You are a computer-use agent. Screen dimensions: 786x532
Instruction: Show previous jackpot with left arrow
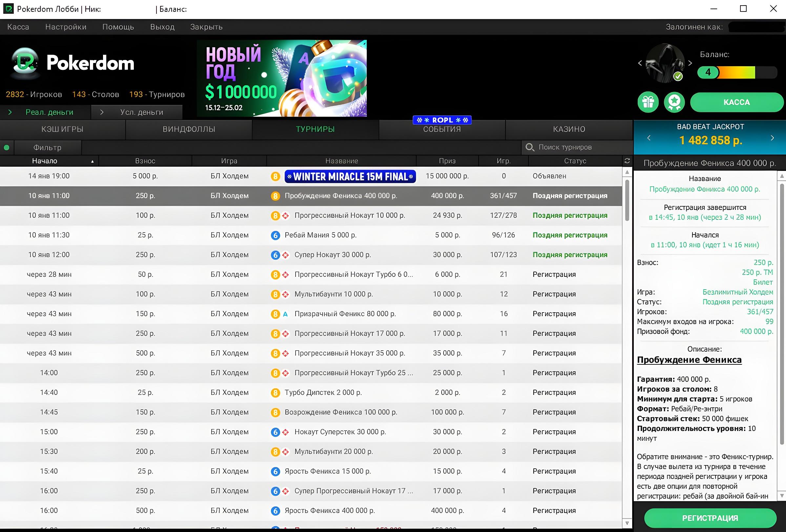(649, 138)
